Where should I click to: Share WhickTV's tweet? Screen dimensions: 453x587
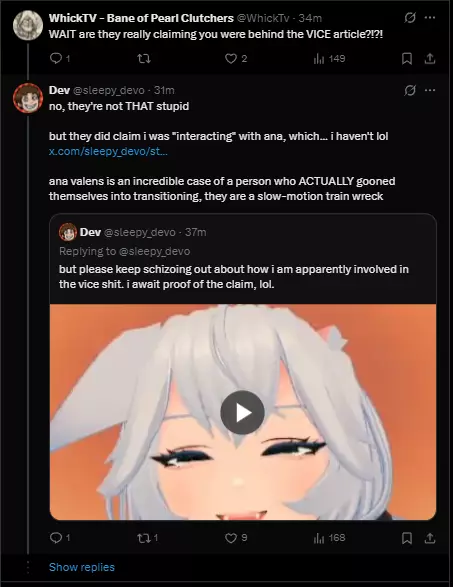pyautogui.click(x=430, y=59)
